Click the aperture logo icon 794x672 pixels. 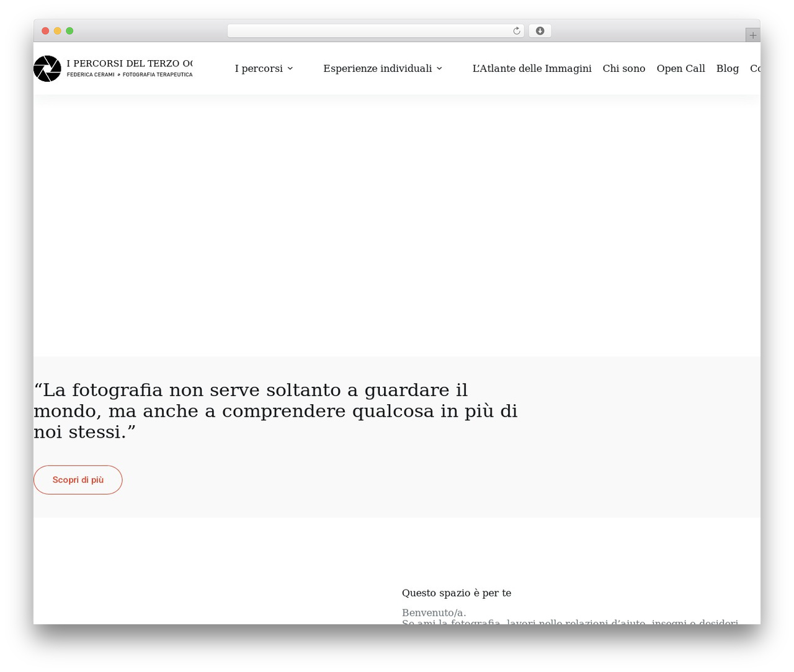coord(47,69)
